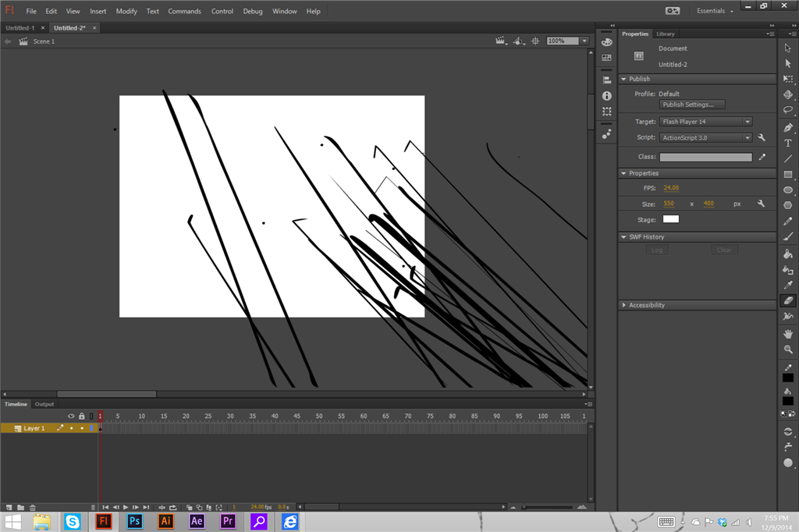The image size is (799, 532).
Task: Toggle visibility dot for Layer 1
Action: tap(71, 428)
